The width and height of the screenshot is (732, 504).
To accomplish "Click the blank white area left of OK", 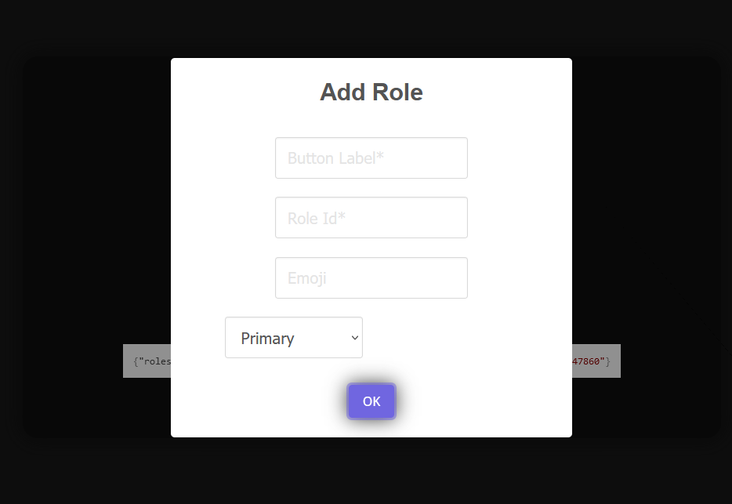I will point(260,401).
